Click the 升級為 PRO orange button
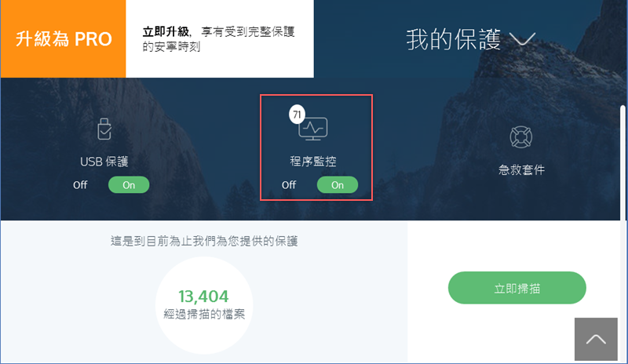This screenshot has width=628, height=364. [x=64, y=39]
